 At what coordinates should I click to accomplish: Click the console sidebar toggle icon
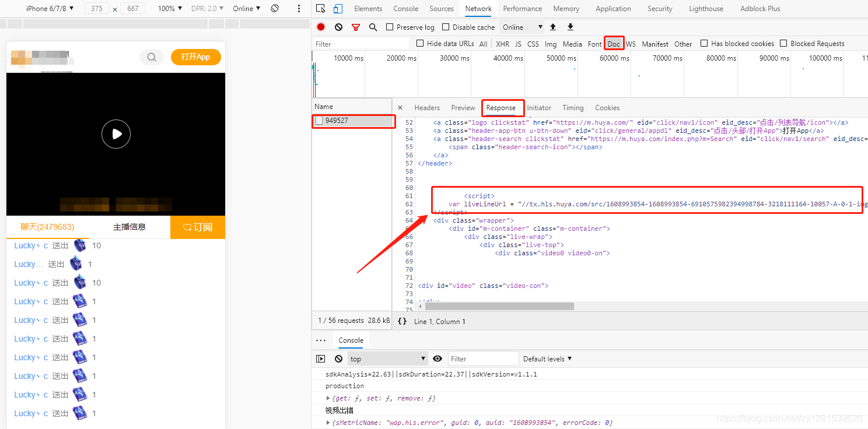[321, 358]
